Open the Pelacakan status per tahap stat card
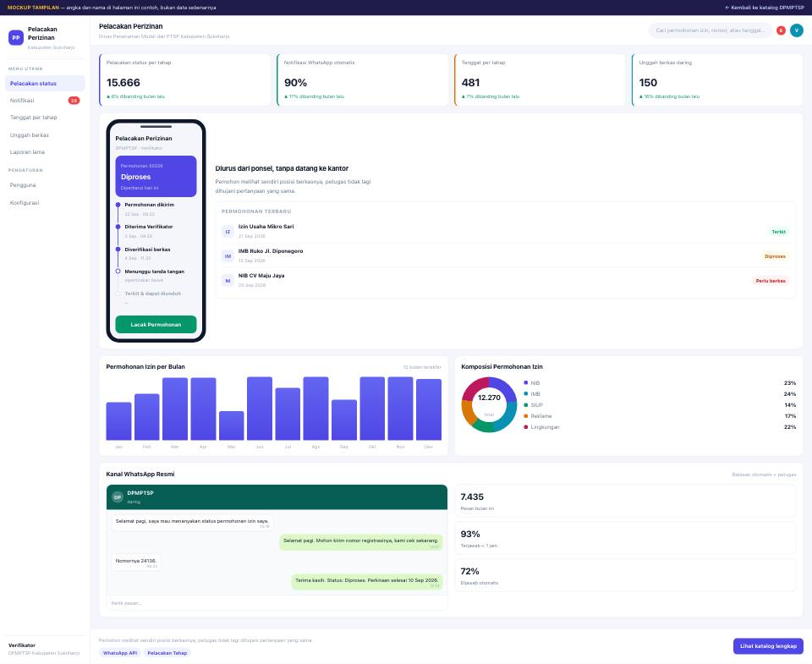This screenshot has height=664, width=812. (185, 80)
